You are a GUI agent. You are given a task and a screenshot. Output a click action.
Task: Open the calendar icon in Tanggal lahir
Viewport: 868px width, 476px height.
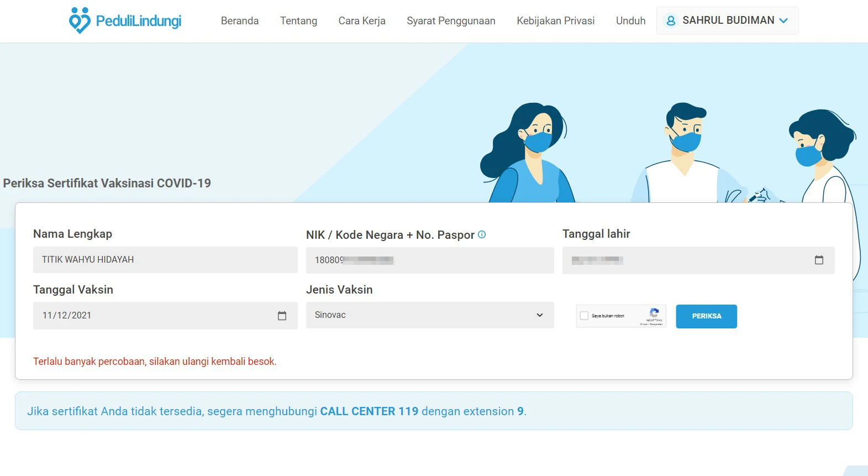(x=819, y=260)
